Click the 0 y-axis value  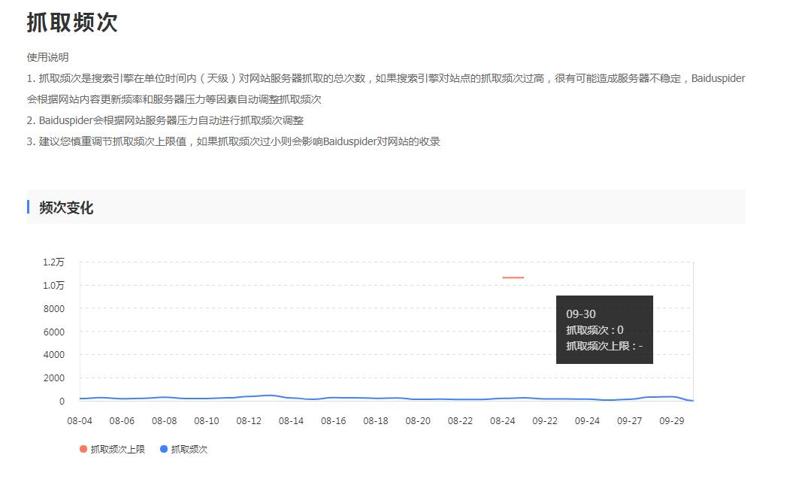pyautogui.click(x=62, y=401)
